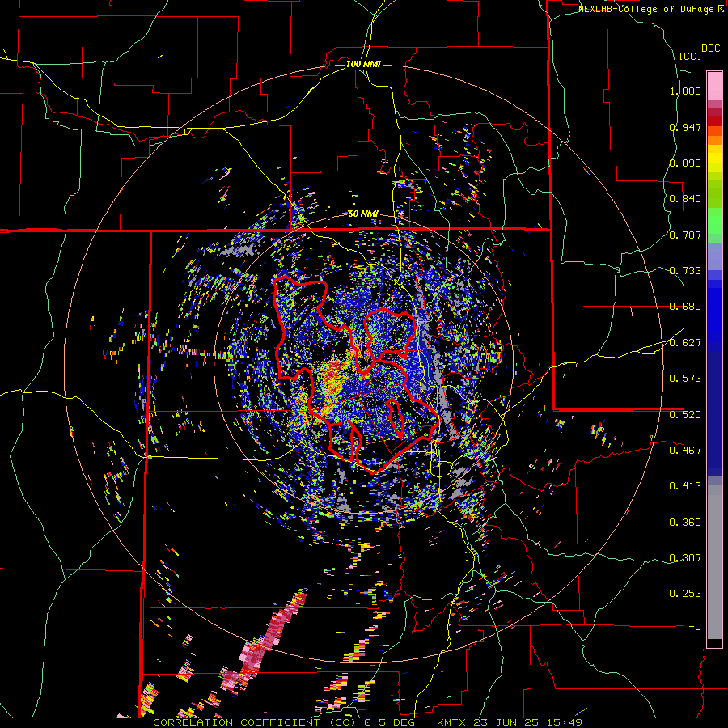The height and width of the screenshot is (728, 728).
Task: Select the 0.733 legend value
Action: (685, 271)
